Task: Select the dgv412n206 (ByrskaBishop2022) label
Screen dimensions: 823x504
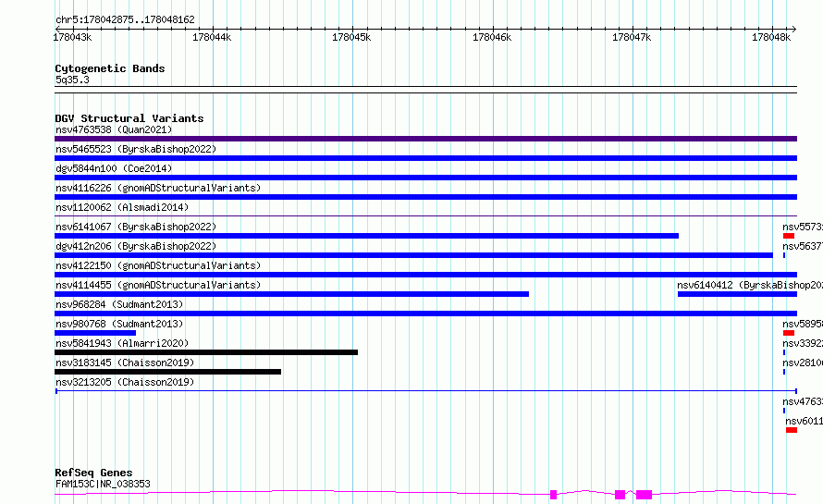Action: pyautogui.click(x=136, y=246)
